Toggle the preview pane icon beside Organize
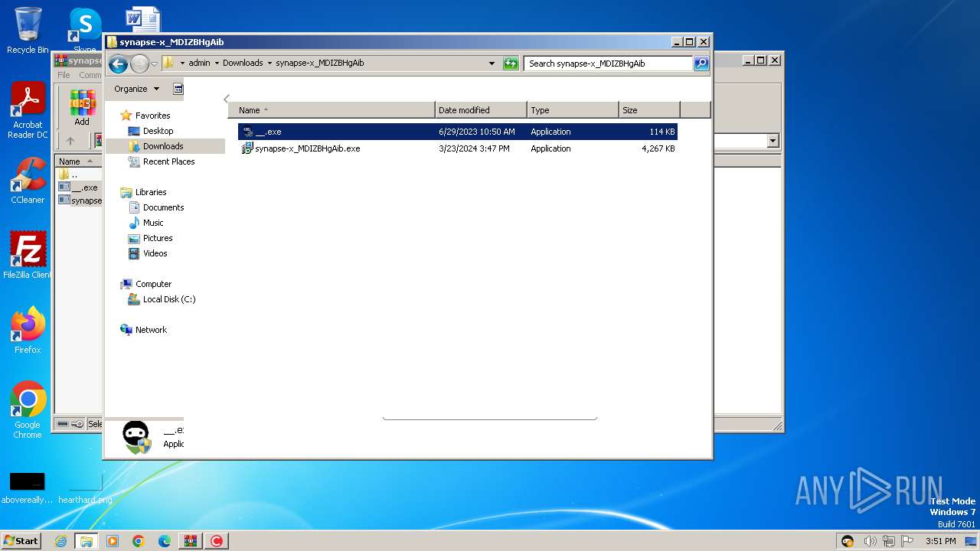 pyautogui.click(x=178, y=89)
